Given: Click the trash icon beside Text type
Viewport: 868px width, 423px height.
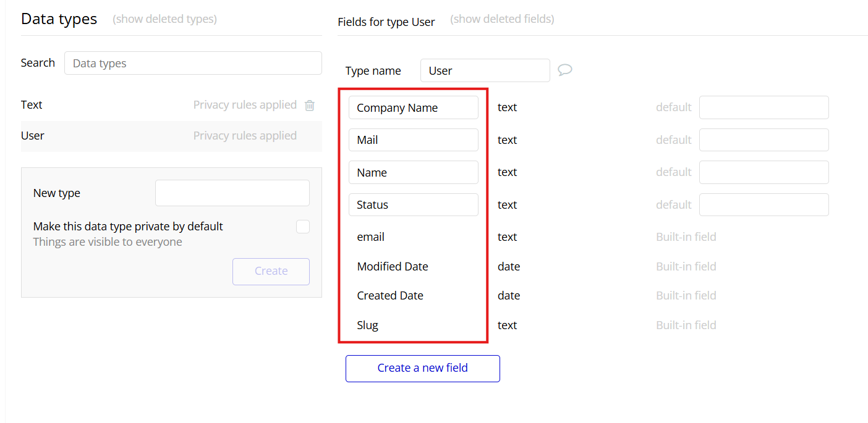Looking at the screenshot, I should click(x=310, y=106).
